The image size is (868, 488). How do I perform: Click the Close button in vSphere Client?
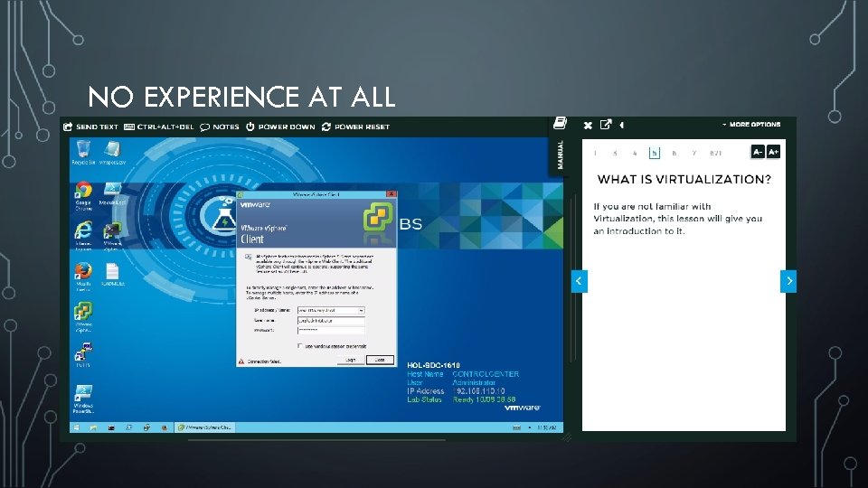380,360
